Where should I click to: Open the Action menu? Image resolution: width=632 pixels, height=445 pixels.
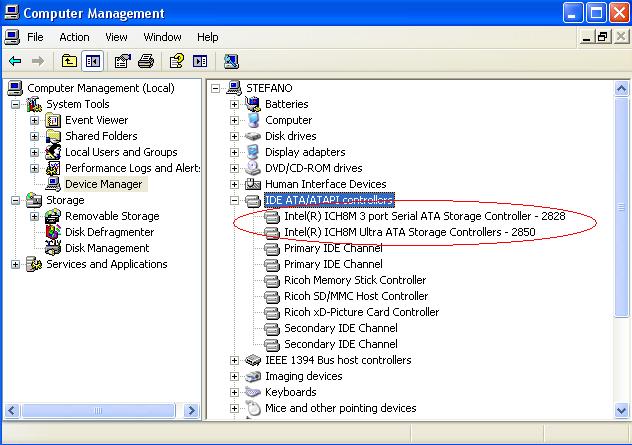[74, 37]
